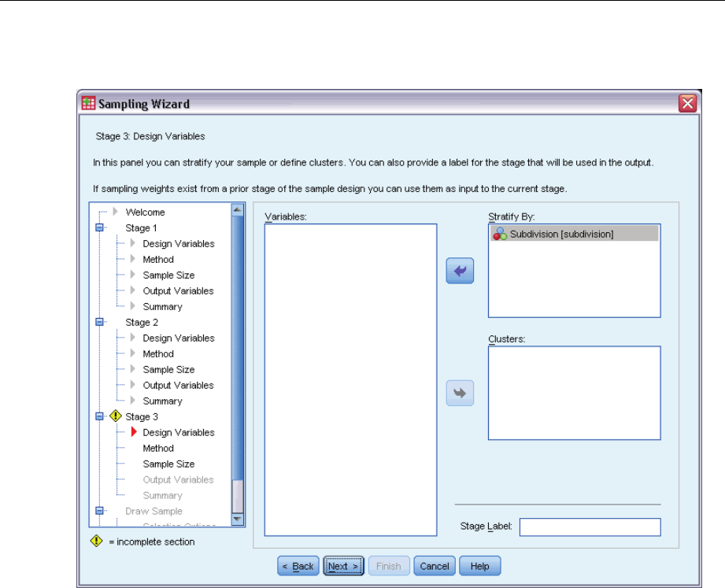Click arrow icon beside Welcome tree item

(115, 212)
